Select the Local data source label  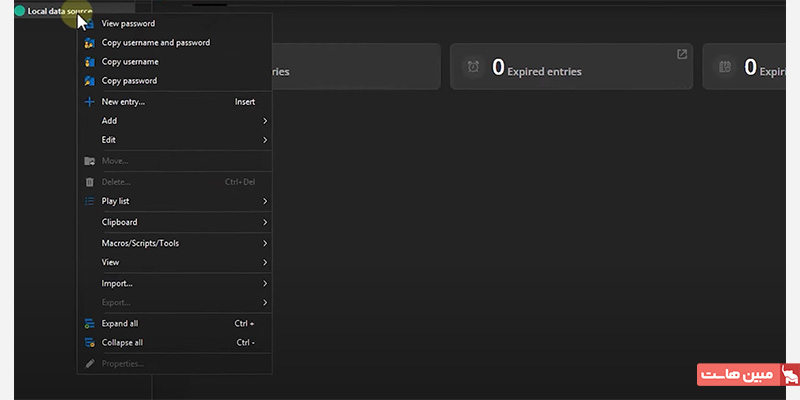point(59,11)
